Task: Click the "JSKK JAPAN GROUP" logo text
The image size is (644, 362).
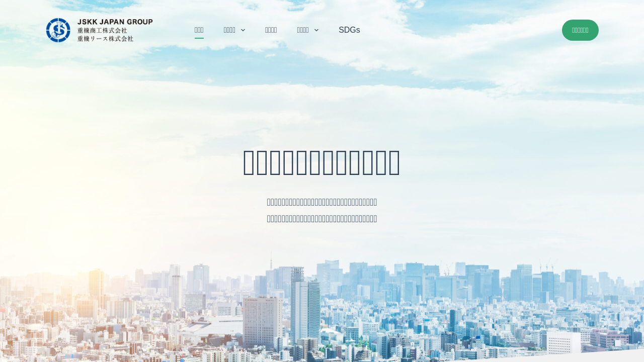Action: pos(115,22)
